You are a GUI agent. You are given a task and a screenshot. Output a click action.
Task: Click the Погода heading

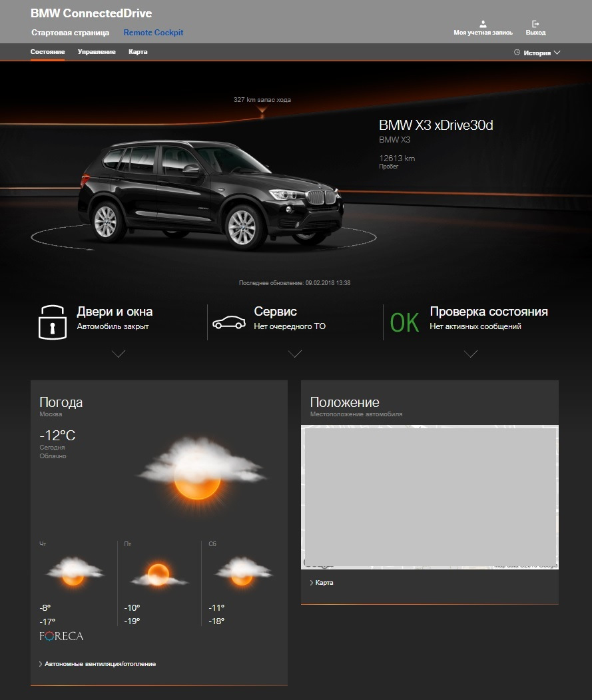point(61,402)
